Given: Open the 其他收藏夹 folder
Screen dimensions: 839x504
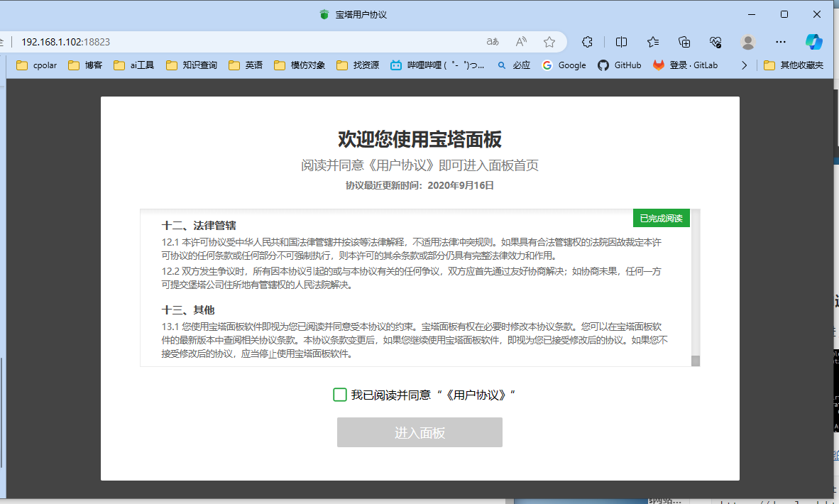Looking at the screenshot, I should pos(794,65).
